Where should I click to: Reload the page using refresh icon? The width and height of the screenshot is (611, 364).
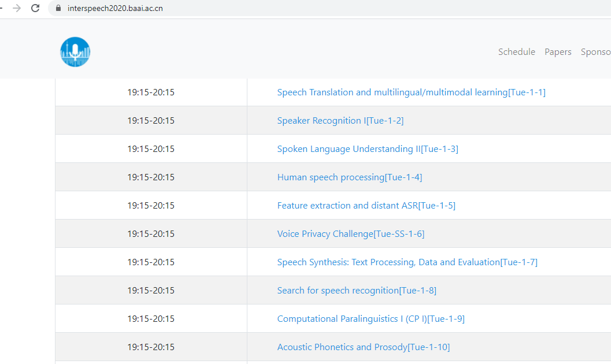point(35,9)
